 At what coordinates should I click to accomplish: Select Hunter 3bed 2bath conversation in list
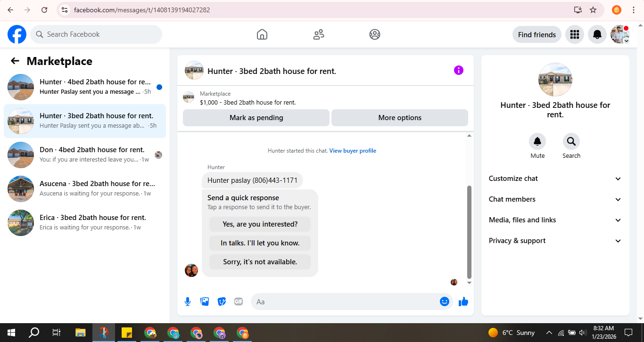pyautogui.click(x=85, y=121)
